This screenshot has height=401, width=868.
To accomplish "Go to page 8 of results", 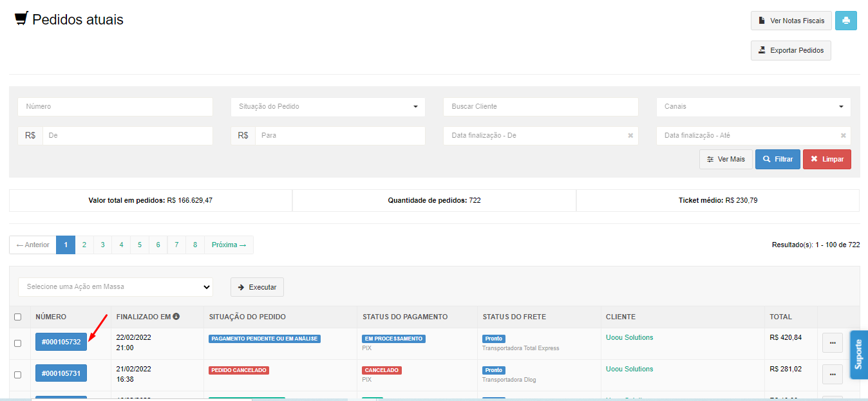I will pyautogui.click(x=195, y=245).
